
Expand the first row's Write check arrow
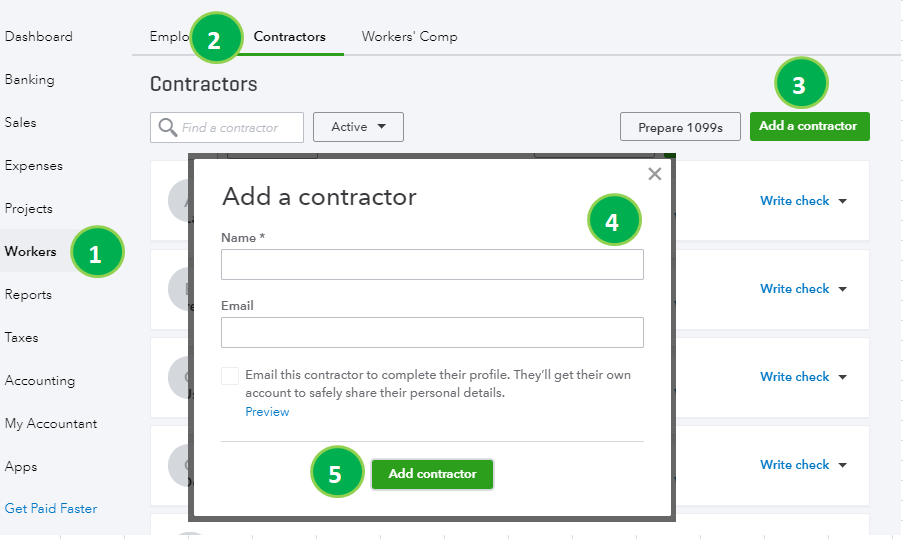point(842,201)
